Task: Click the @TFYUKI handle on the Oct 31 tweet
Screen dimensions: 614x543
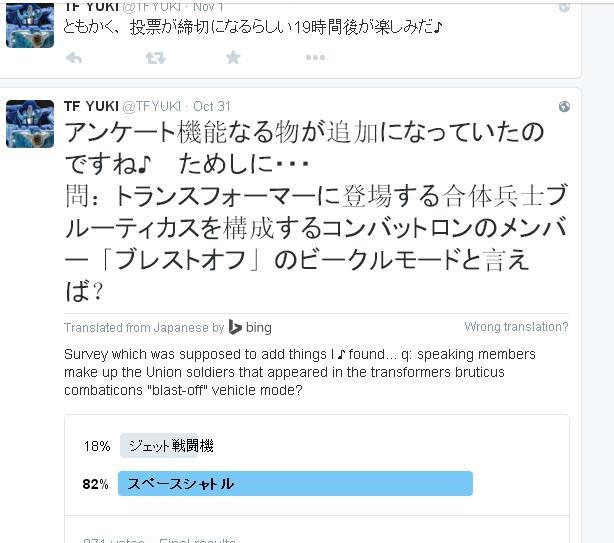Action: click(152, 106)
